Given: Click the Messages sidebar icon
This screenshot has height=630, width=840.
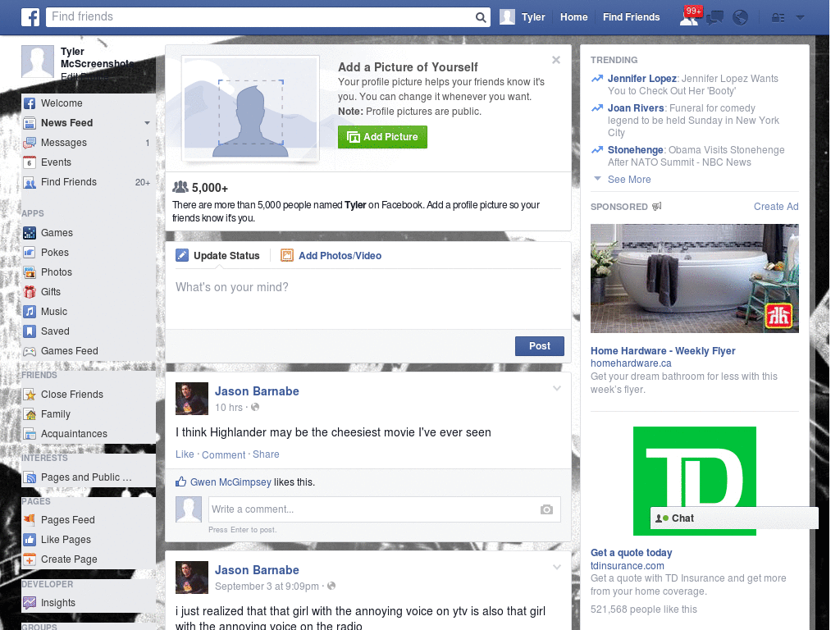Looking at the screenshot, I should pyautogui.click(x=30, y=143).
